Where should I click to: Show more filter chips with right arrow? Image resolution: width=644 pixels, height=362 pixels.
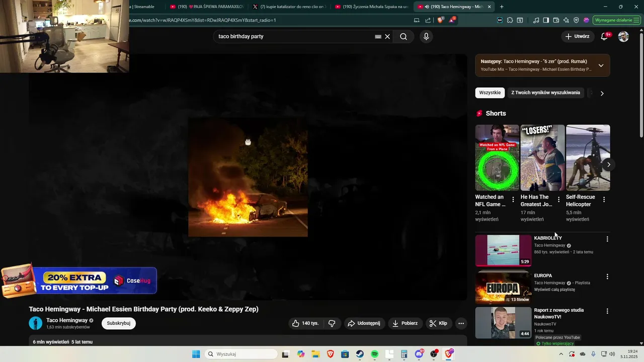pyautogui.click(x=602, y=93)
